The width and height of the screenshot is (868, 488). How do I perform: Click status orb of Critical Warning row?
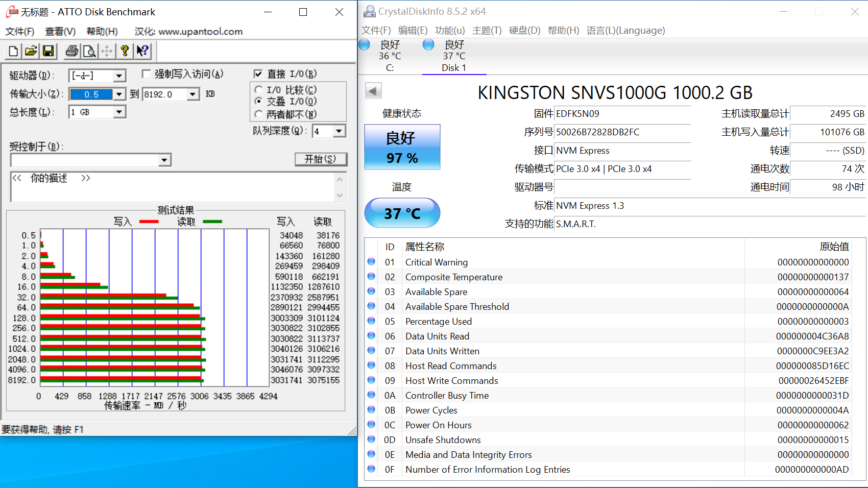(x=371, y=261)
